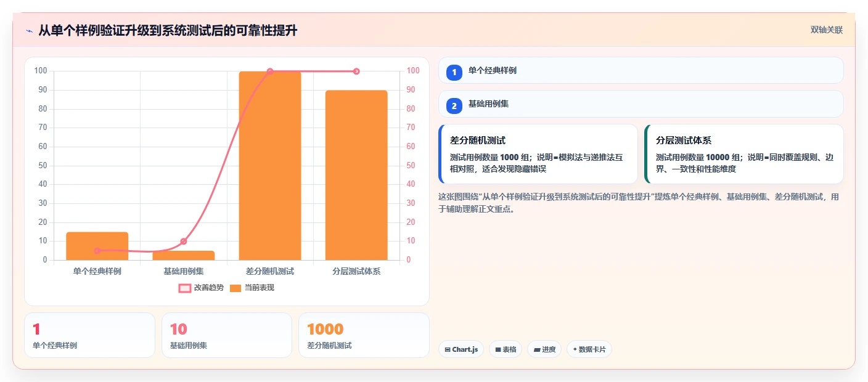868x382 pixels.
Task: Click the short bar for 基础用例集
Action: 184,255
